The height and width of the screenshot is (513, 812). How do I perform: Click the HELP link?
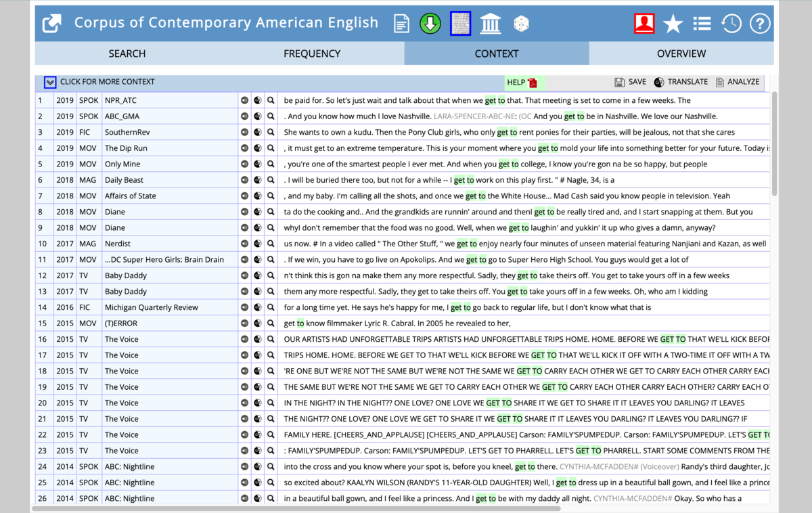516,83
